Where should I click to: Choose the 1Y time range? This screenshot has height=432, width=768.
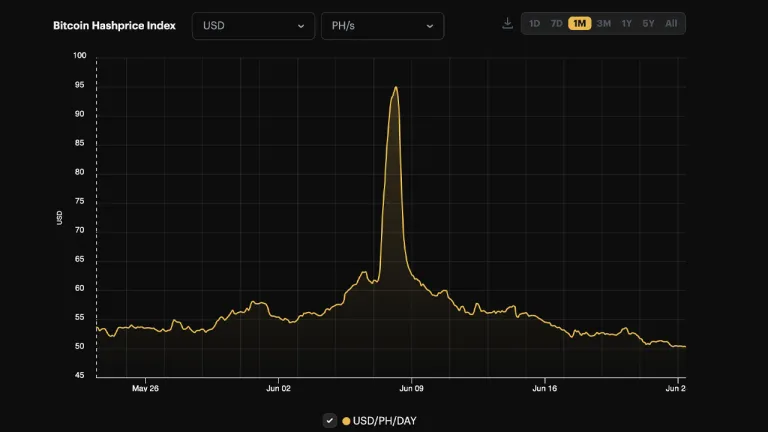626,24
